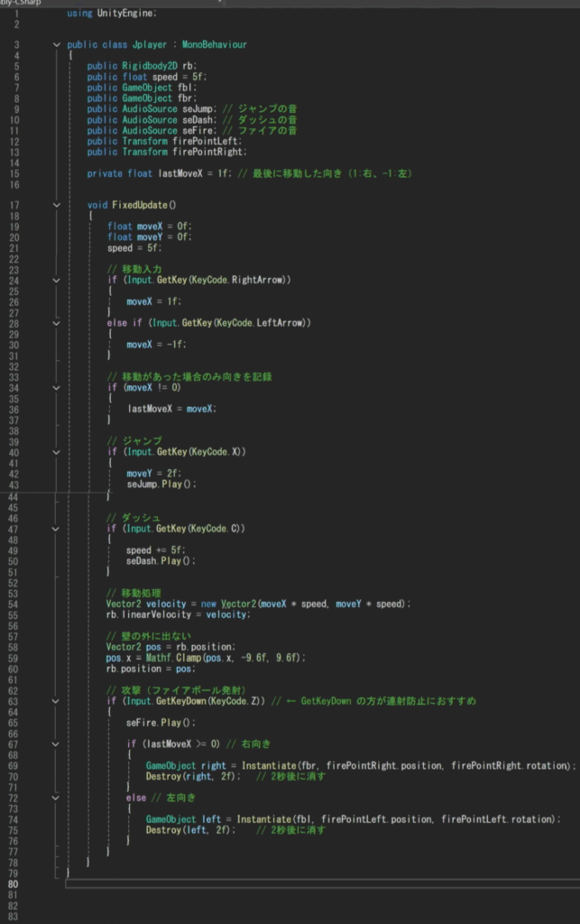Collapse the Jplayer class code block
Viewport: 580px width, 924px height.
(57, 44)
